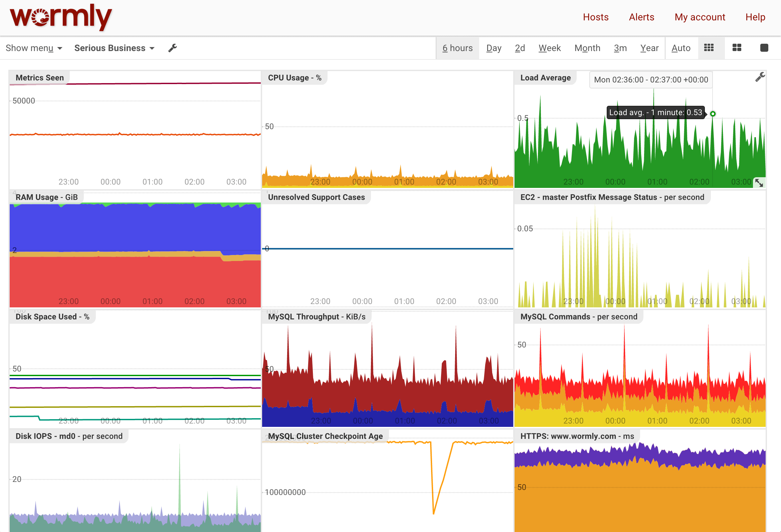Image resolution: width=781 pixels, height=532 pixels.
Task: Open the Serious Business dashboard dropdown
Action: pyautogui.click(x=114, y=48)
